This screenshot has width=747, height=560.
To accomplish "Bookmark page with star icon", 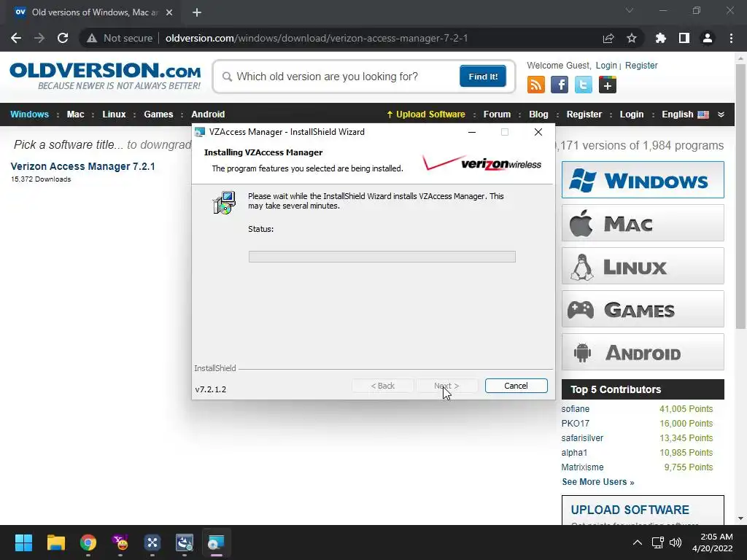I will 631,38.
